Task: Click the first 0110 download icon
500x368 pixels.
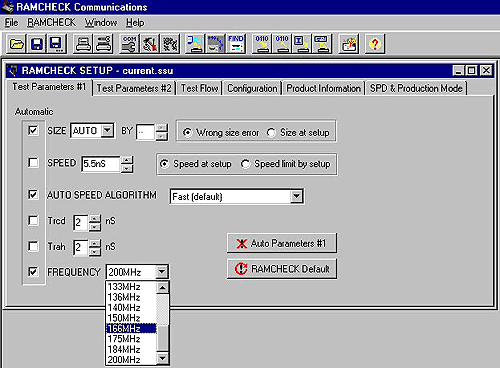Action: point(262,44)
